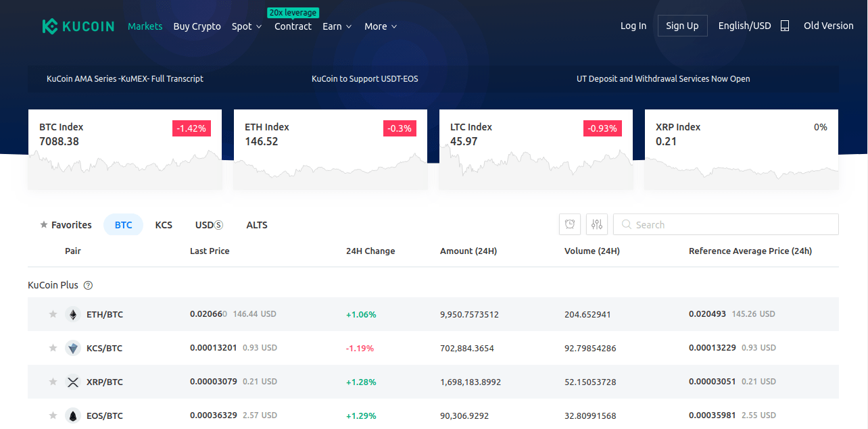Open Deposit and Withdrawal Services Now Open announcement
868x429 pixels.
point(663,78)
